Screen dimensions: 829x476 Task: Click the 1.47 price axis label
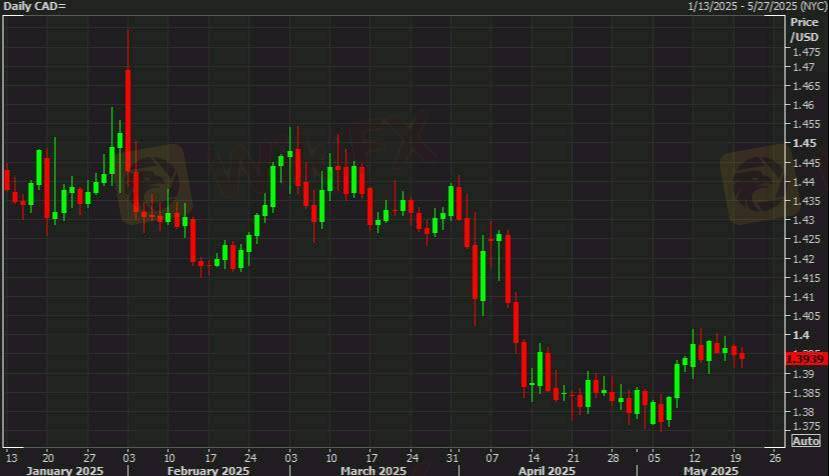804,67
